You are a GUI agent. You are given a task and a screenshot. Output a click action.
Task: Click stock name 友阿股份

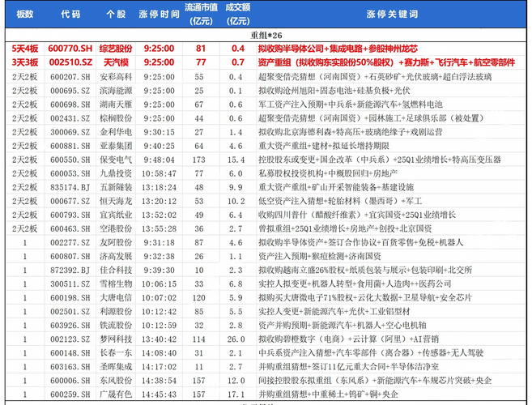click(x=116, y=243)
